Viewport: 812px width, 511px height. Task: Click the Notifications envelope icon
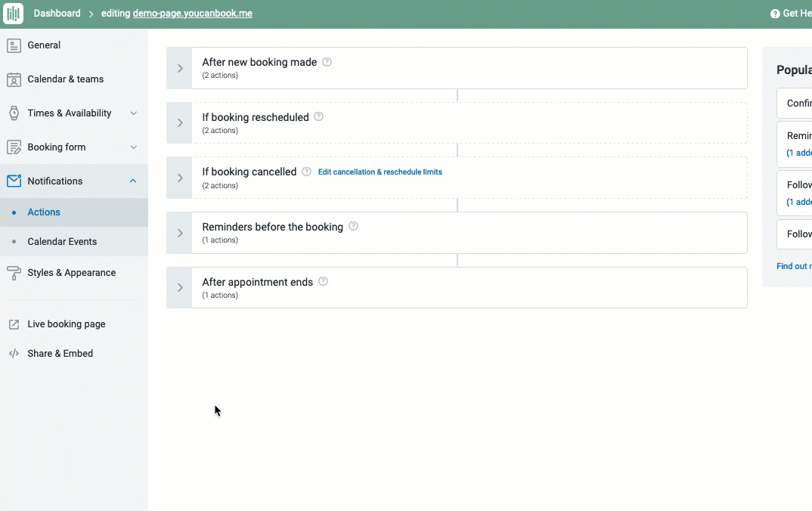pos(13,181)
